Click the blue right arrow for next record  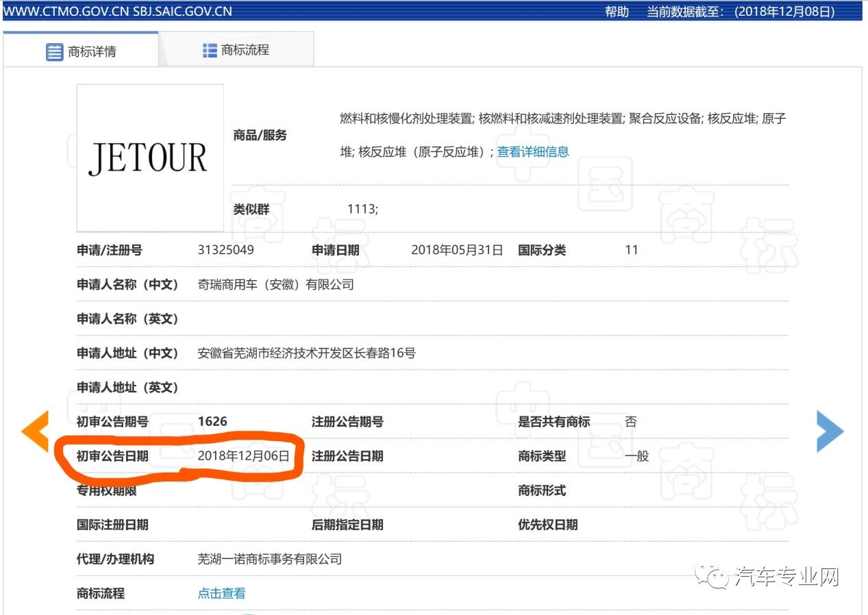[831, 431]
